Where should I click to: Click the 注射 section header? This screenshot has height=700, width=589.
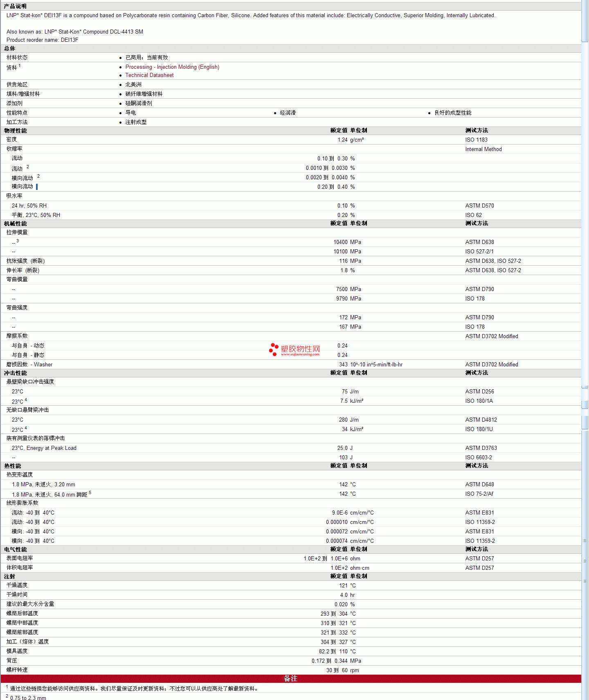[9, 577]
